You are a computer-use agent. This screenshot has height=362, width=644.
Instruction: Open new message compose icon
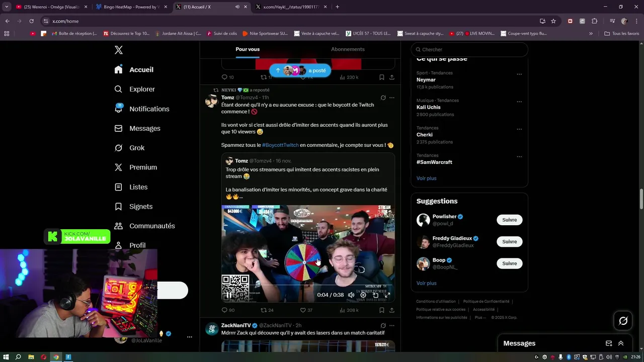pos(609,343)
